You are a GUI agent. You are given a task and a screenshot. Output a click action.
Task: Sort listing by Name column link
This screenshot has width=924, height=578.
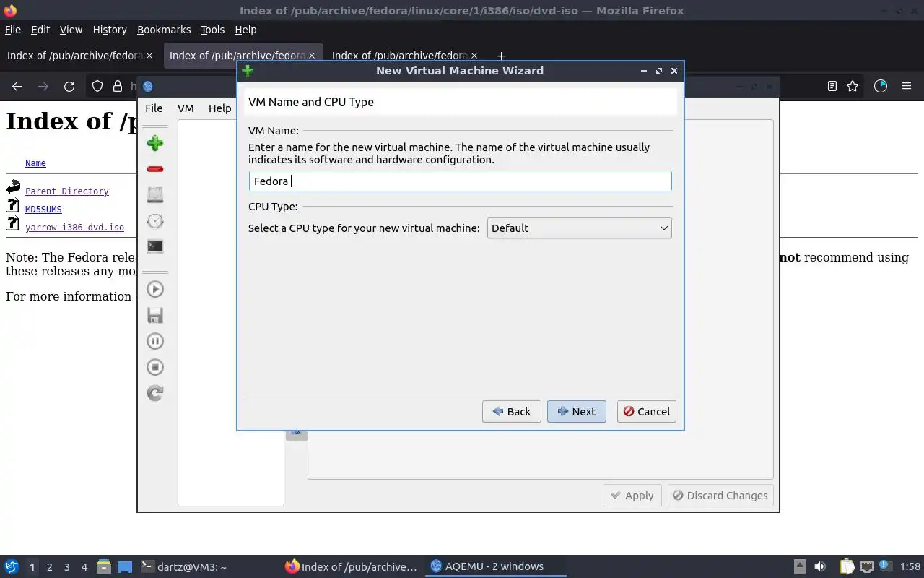click(35, 163)
